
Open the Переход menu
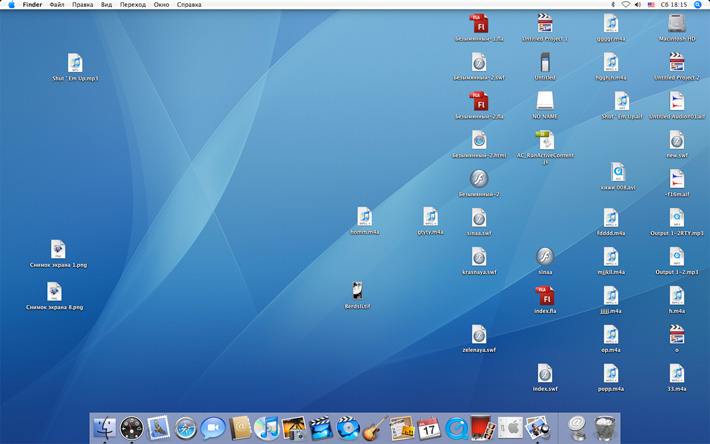pos(133,5)
